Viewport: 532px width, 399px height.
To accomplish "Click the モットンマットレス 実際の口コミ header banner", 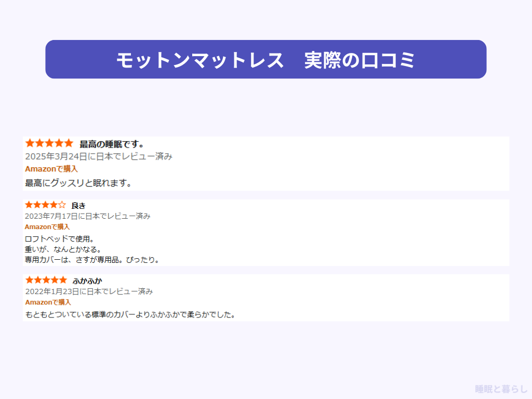I will pyautogui.click(x=265, y=59).
